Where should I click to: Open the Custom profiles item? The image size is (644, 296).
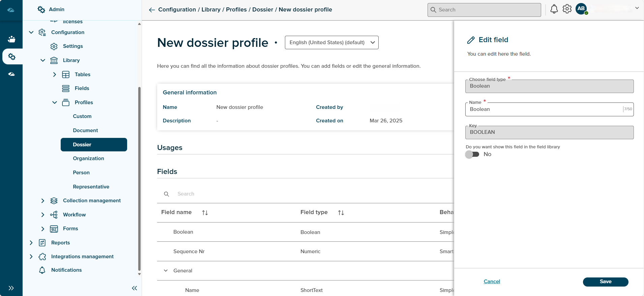tap(82, 116)
